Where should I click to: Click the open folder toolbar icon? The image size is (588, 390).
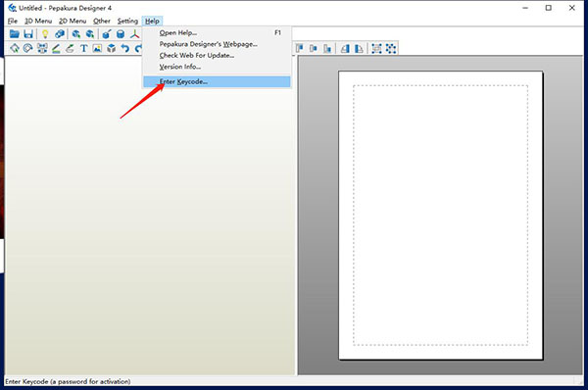tap(15, 34)
